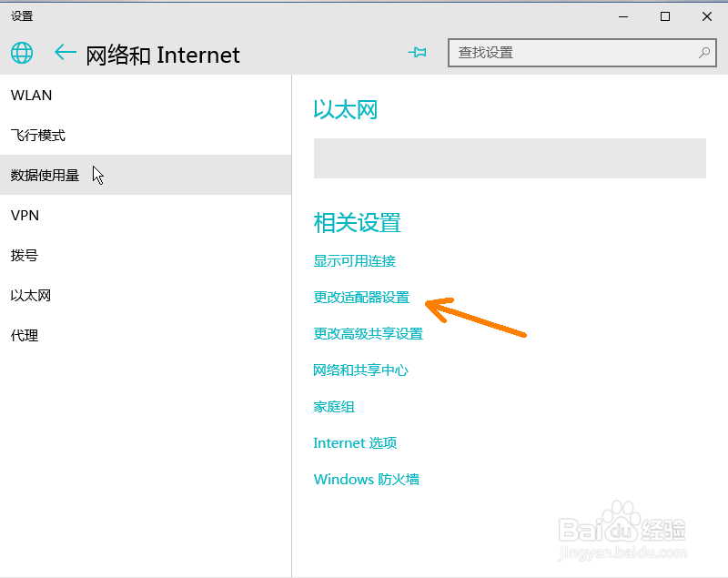Image resolution: width=728 pixels, height=578 pixels.
Task: Click the back arrow to return
Action: [64, 53]
